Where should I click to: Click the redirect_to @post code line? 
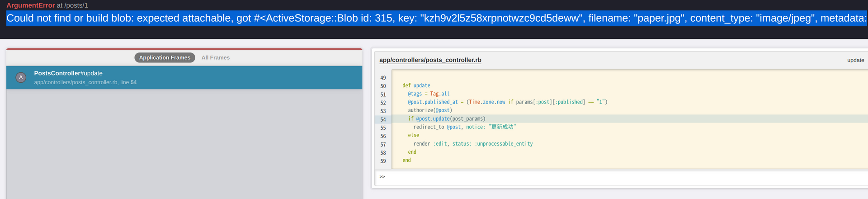pos(465,127)
